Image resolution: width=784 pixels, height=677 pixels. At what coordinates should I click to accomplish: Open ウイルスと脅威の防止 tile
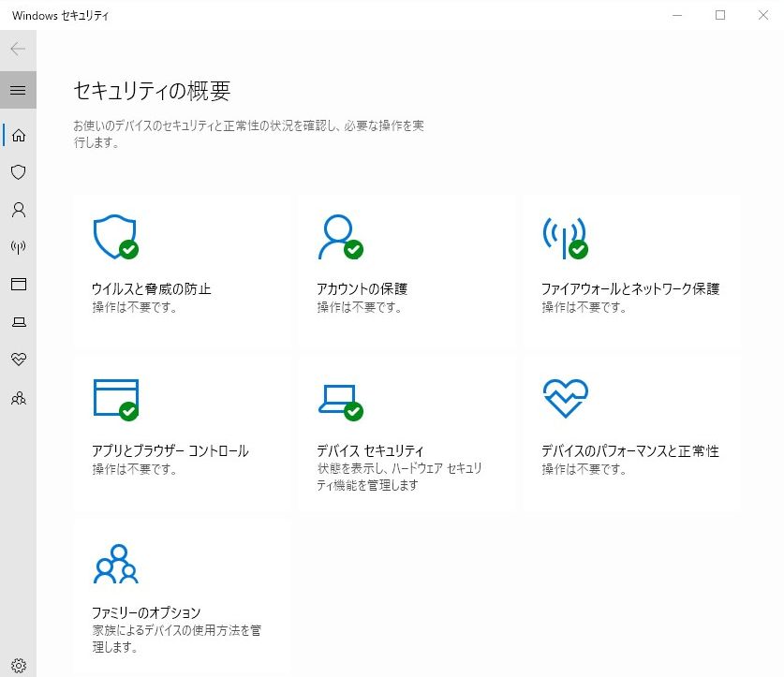182,271
